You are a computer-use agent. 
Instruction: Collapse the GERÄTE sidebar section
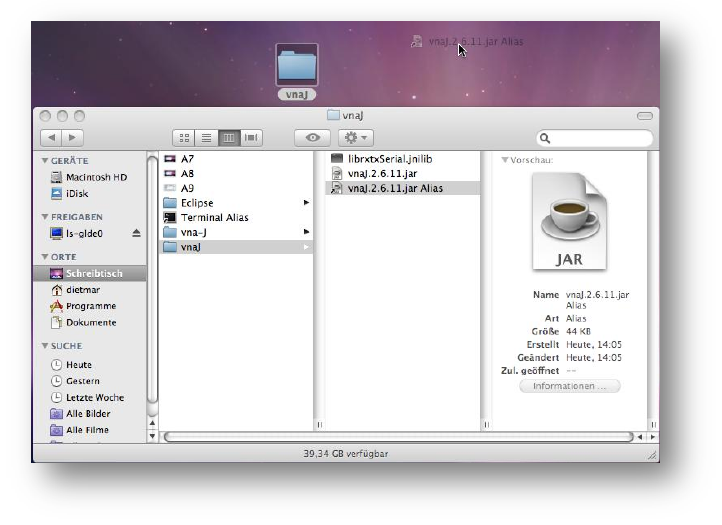coord(45,160)
